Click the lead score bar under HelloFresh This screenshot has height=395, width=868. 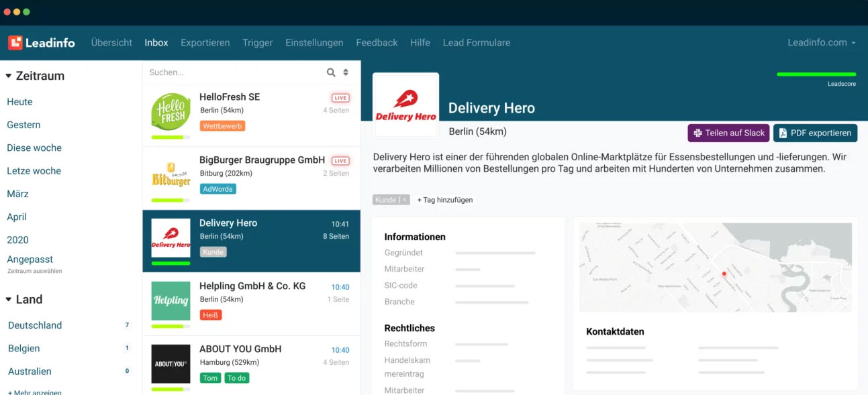pos(171,137)
